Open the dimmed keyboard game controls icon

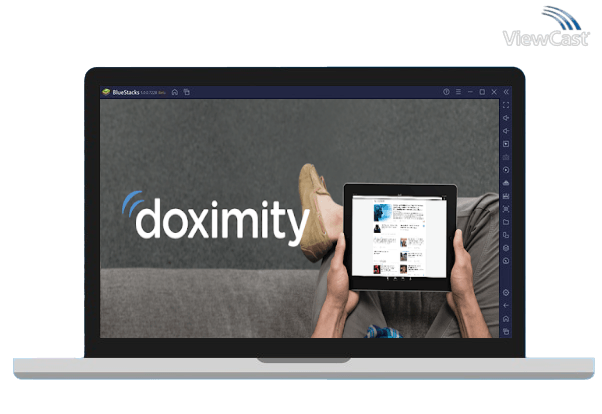pos(506,157)
